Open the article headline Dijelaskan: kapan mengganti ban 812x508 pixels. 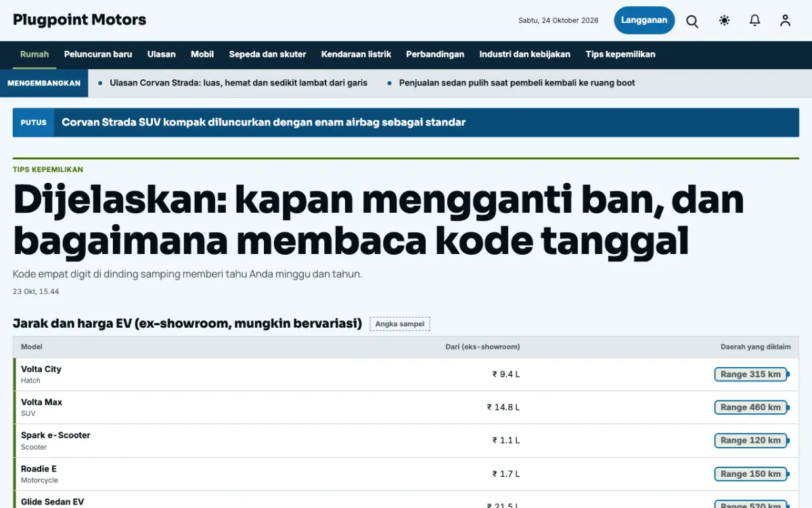pos(378,219)
